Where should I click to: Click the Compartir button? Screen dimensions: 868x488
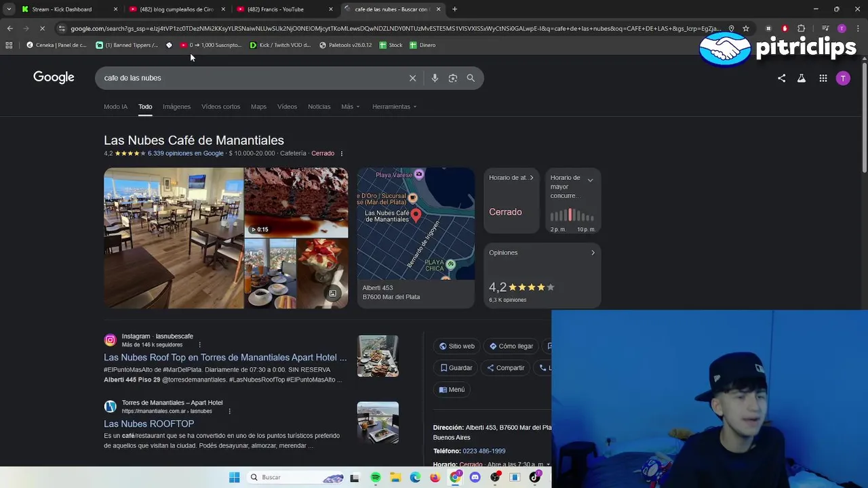tap(505, 368)
